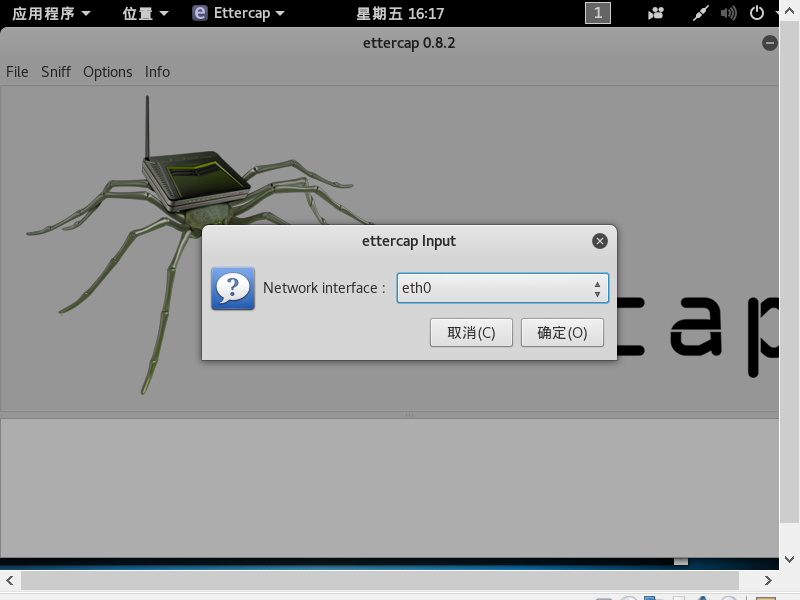The width and height of the screenshot is (800, 600).
Task: Click the vertical scrollbar down arrow
Action: point(789,559)
